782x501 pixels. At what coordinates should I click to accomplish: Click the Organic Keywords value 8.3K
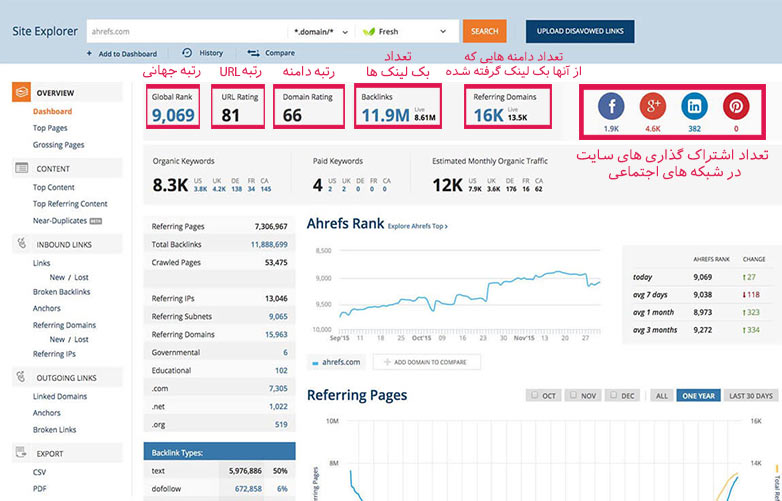pyautogui.click(x=170, y=185)
